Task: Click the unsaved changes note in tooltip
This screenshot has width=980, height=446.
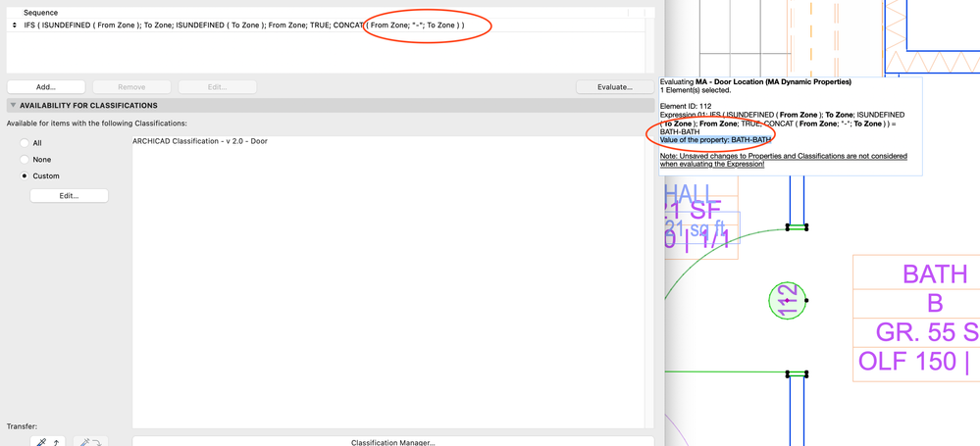Action: pyautogui.click(x=783, y=159)
